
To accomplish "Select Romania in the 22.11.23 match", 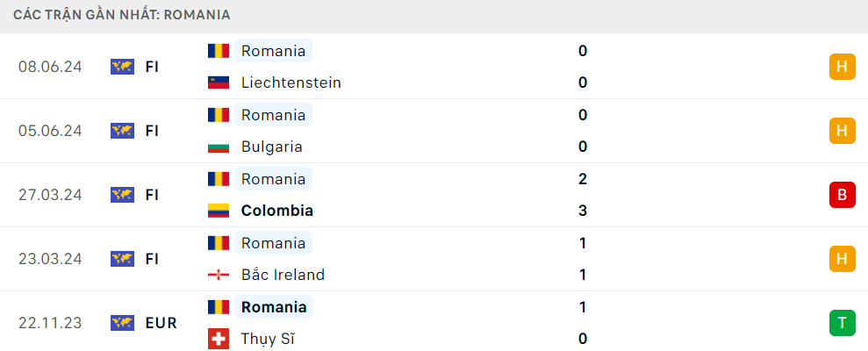I will coord(274,307).
